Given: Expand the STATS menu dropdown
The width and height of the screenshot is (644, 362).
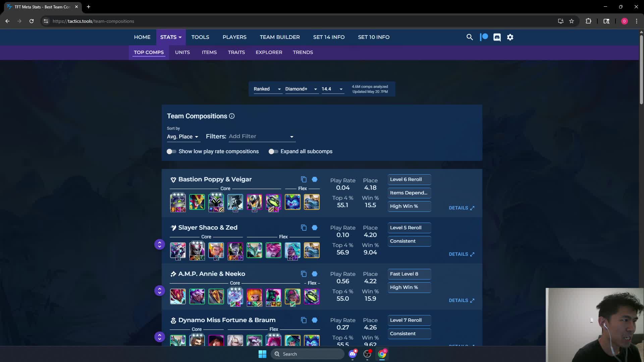Looking at the screenshot, I should coord(171,37).
